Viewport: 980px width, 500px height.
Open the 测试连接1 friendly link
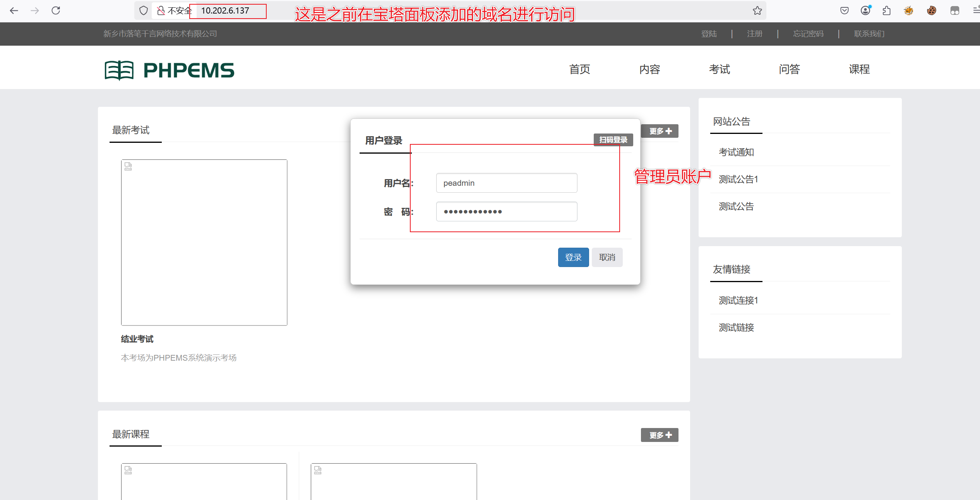pyautogui.click(x=738, y=300)
